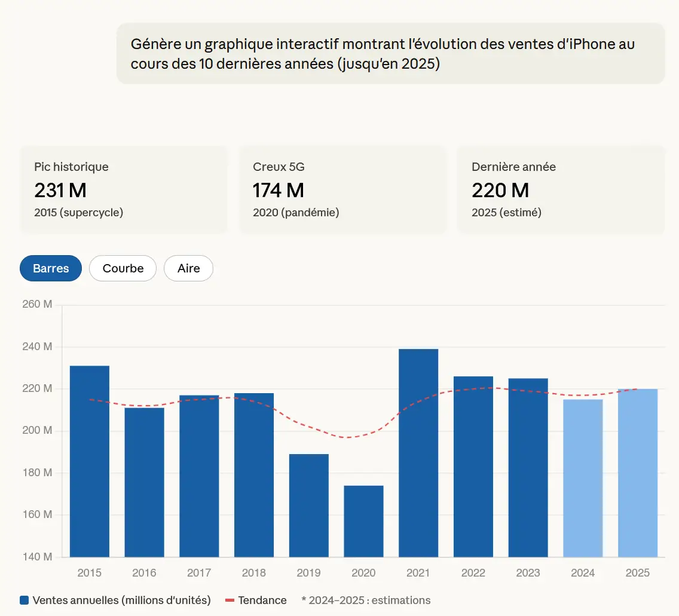Click the 2018 x-axis label
Screen dimensions: 679x616
tap(254, 573)
